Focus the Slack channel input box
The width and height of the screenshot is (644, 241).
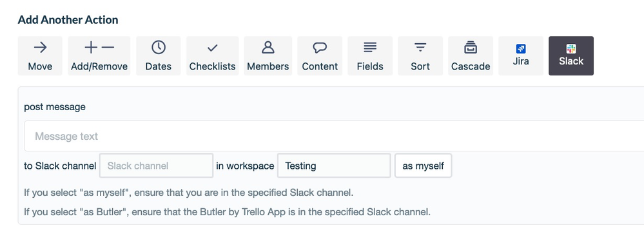coord(156,166)
